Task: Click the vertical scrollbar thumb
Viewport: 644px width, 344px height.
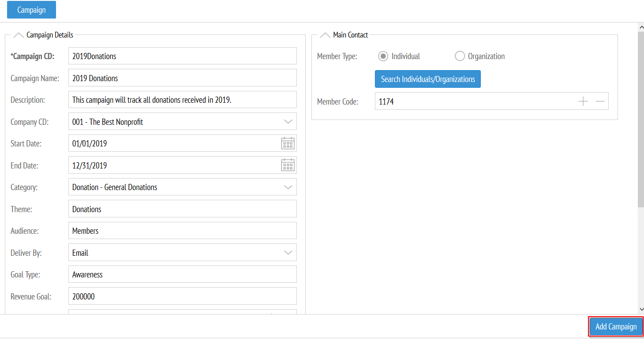Action: [x=641, y=119]
